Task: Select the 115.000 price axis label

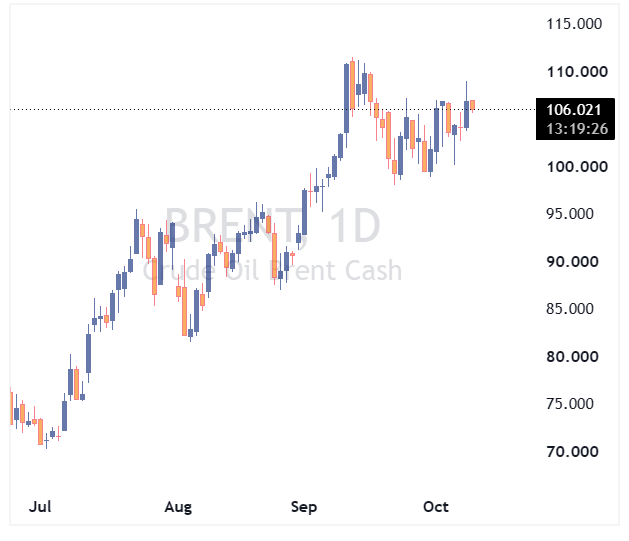Action: [574, 24]
